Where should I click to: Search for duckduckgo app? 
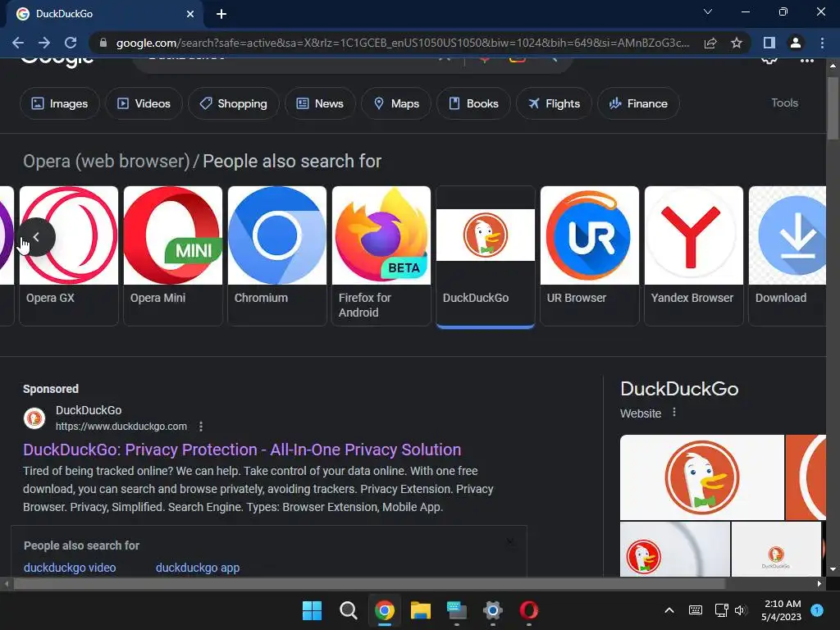(198, 568)
